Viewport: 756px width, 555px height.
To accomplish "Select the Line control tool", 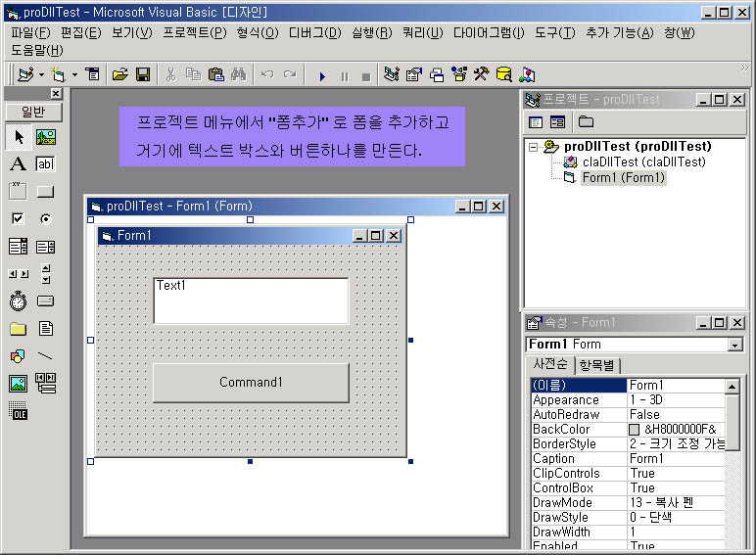I will pos(46,356).
